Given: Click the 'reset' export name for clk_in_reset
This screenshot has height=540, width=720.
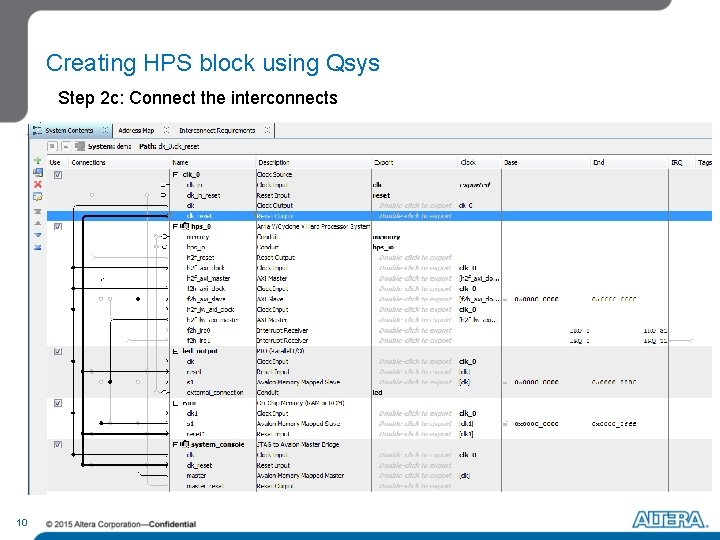Looking at the screenshot, I should [x=381, y=195].
